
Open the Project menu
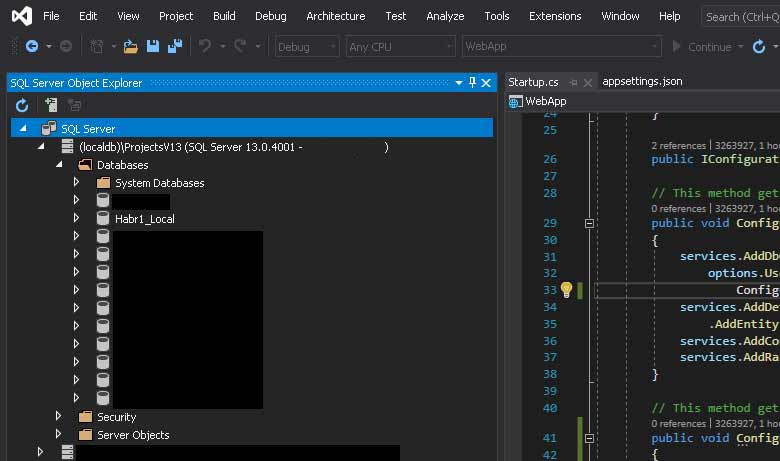(176, 16)
